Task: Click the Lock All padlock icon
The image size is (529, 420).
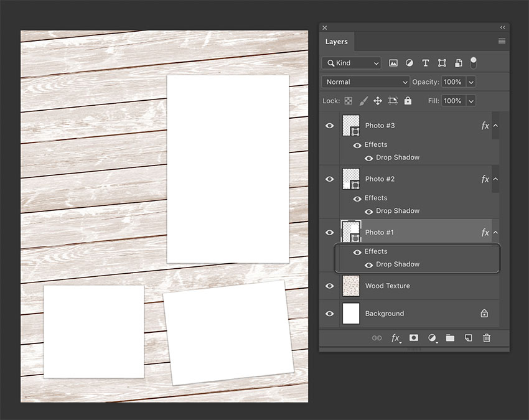Action: 408,101
